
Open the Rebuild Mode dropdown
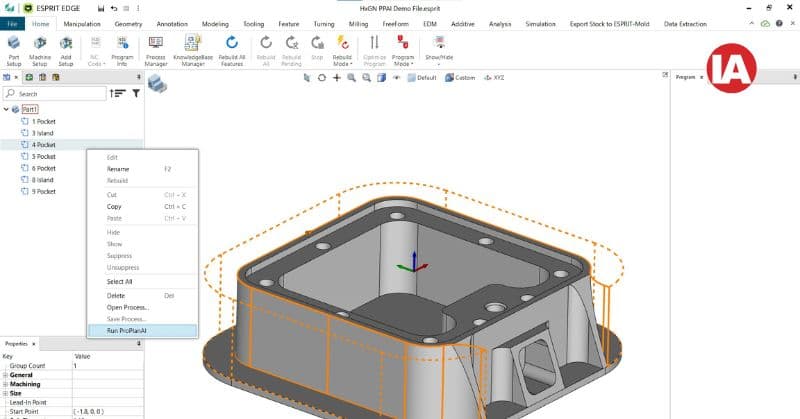342,51
